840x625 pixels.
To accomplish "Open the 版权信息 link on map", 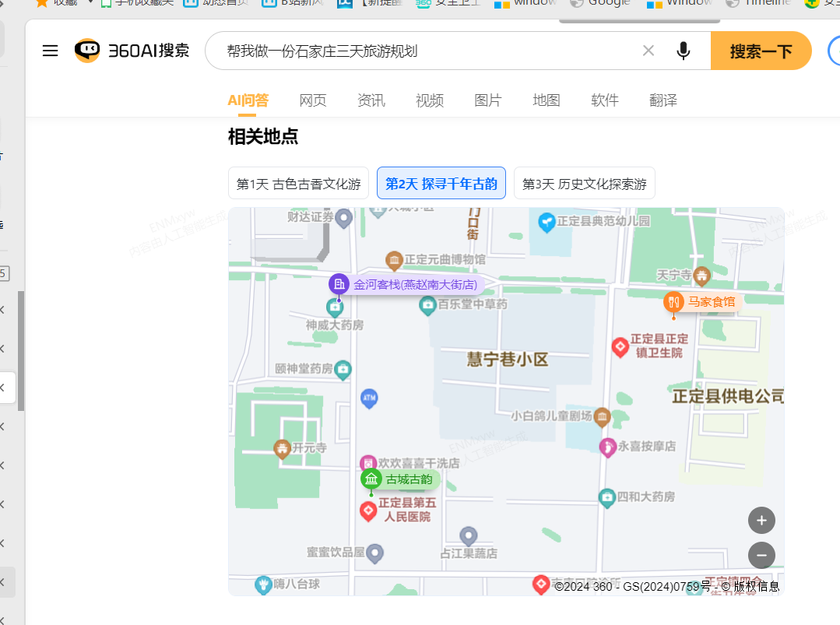I will (x=757, y=586).
